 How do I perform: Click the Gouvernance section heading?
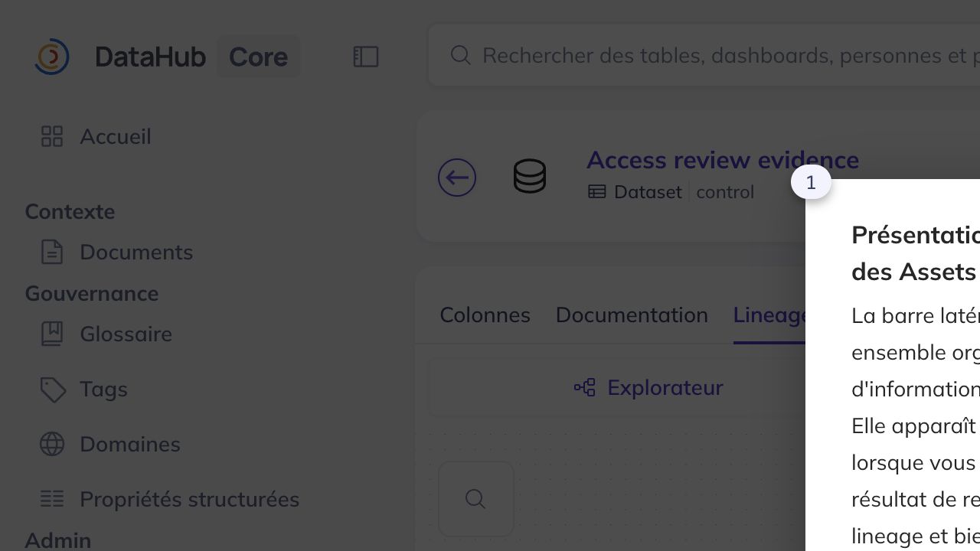(x=92, y=293)
